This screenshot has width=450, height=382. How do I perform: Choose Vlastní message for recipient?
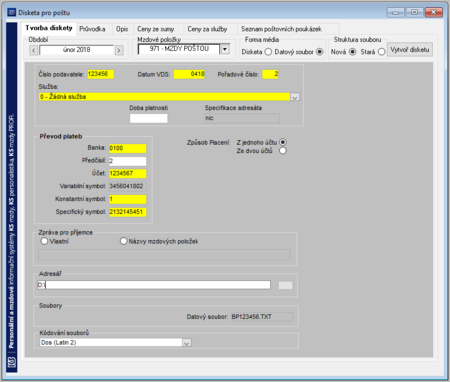(44, 241)
